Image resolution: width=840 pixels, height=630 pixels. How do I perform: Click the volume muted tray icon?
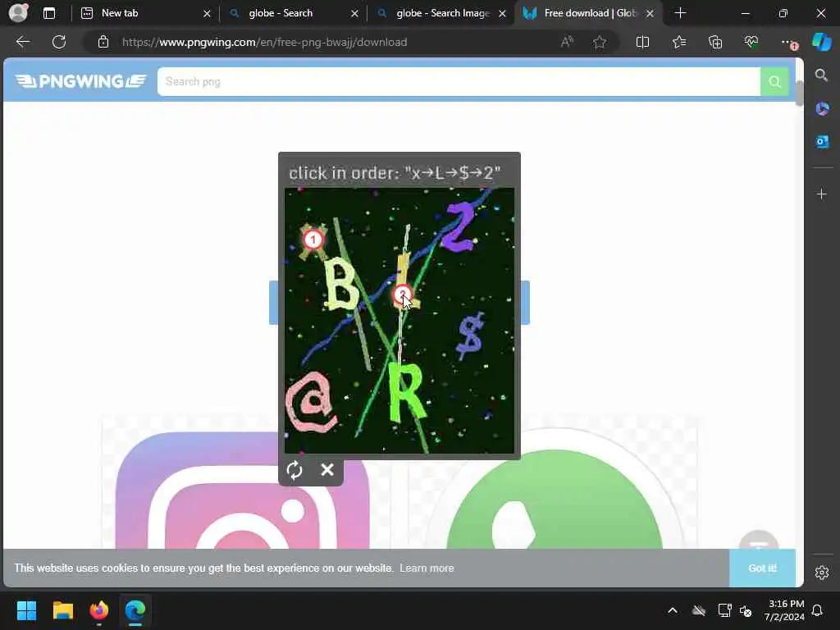pos(746,610)
